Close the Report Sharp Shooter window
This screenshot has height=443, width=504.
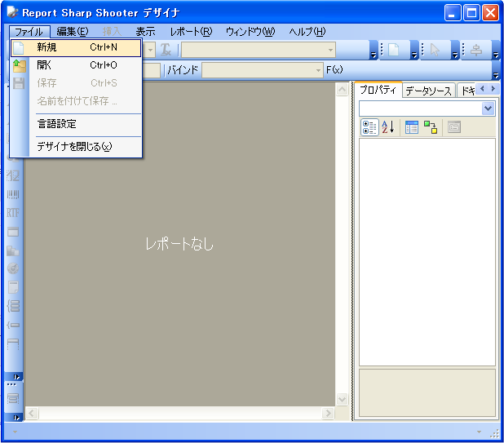[x=490, y=13]
